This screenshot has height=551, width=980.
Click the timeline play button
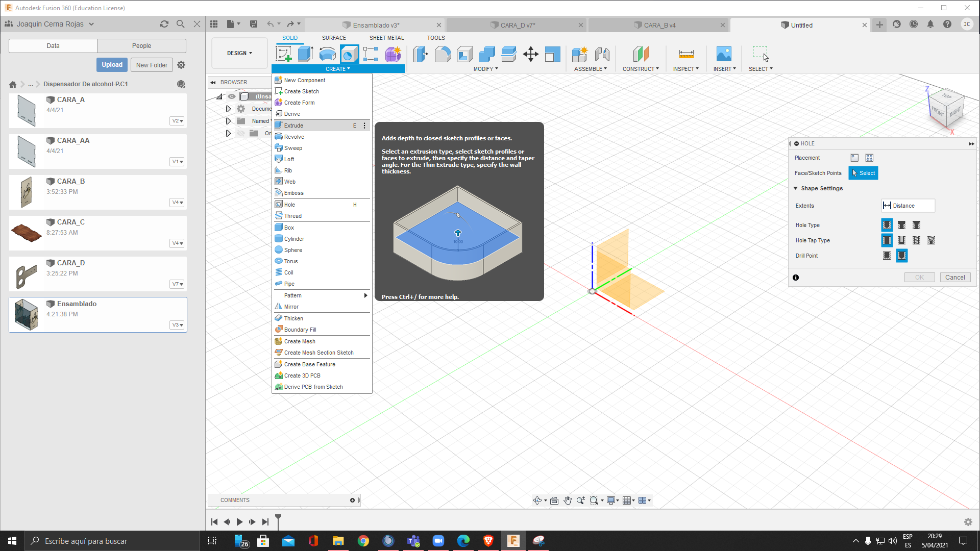tap(239, 522)
